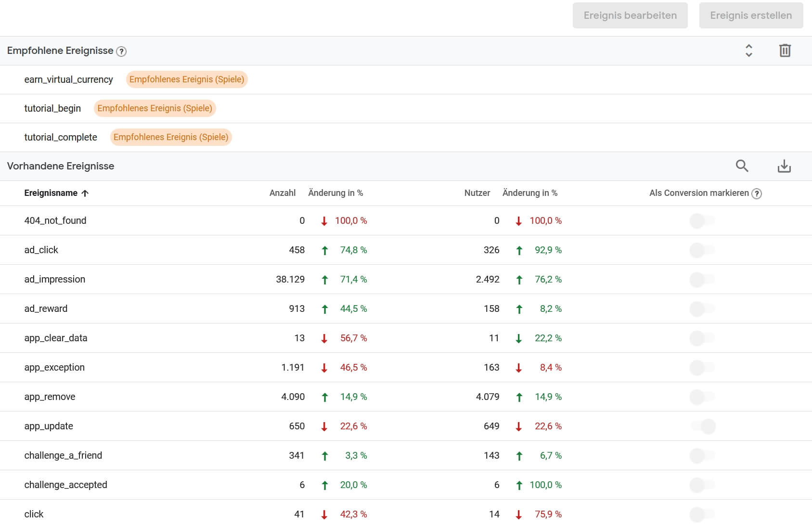
Task: Click the Ereignis bearbeiten button
Action: 630,15
